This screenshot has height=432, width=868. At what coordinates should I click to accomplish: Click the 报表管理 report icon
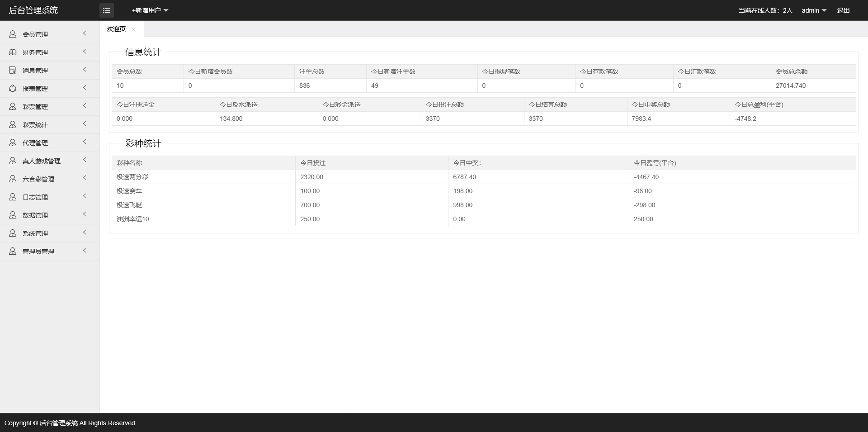click(x=13, y=89)
